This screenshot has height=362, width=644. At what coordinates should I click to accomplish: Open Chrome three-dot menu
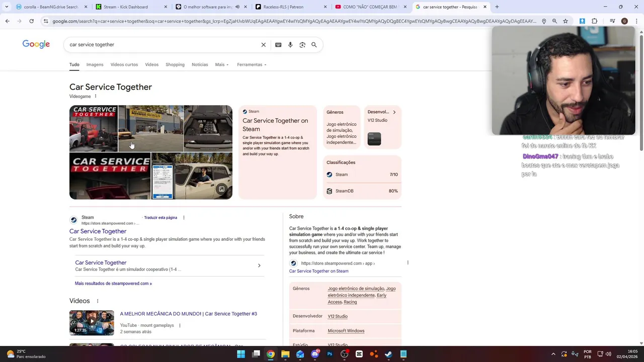coord(635,21)
